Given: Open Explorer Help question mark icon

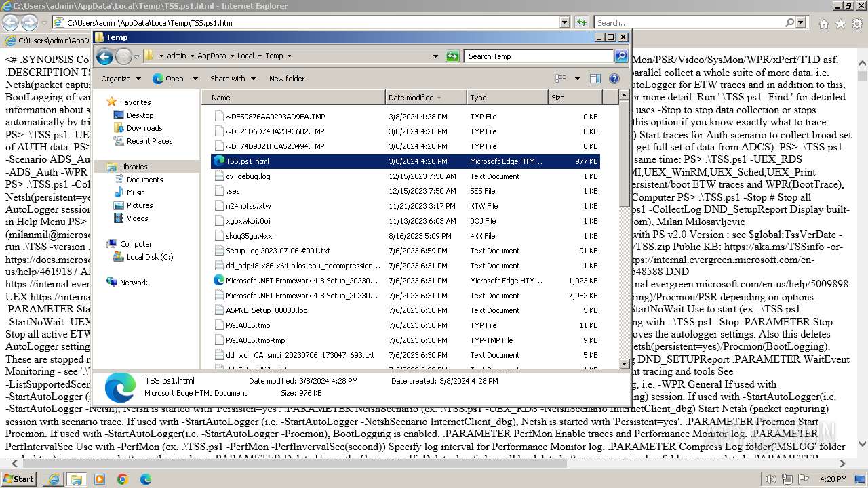Looking at the screenshot, I should [x=614, y=79].
